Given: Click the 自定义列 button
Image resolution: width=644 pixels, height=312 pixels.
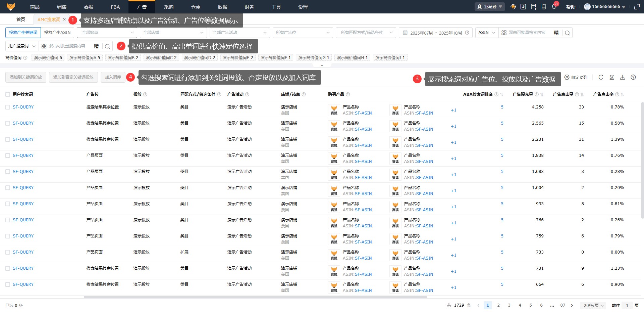Looking at the screenshot, I should [576, 77].
